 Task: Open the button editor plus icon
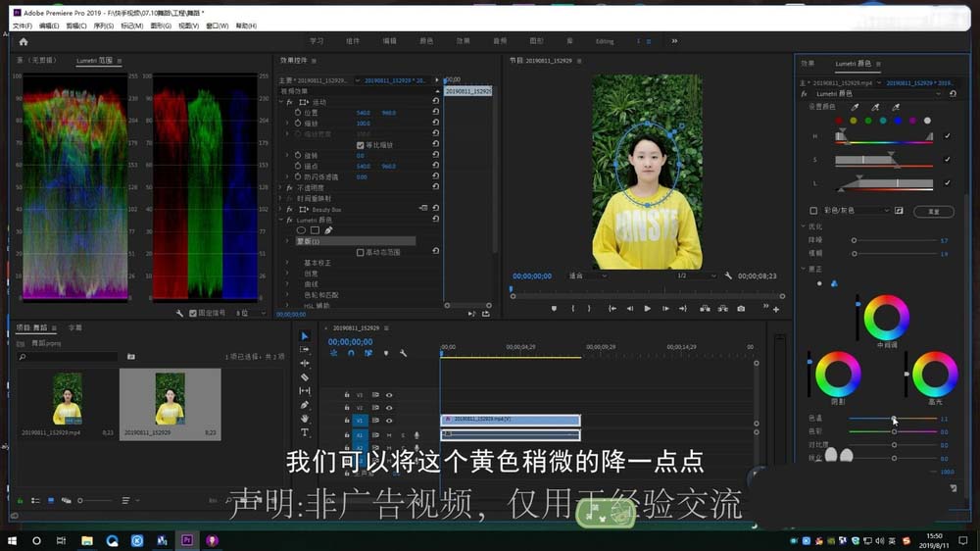pos(776,310)
